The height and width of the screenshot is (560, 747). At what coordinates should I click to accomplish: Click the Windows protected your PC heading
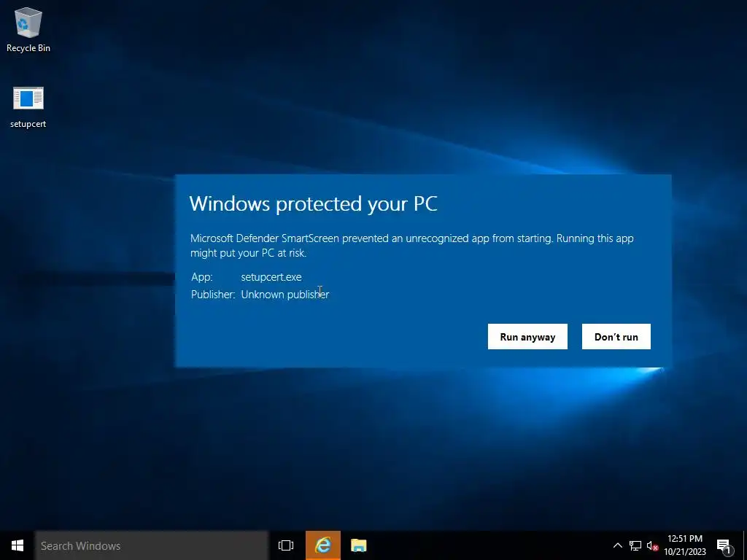click(314, 204)
